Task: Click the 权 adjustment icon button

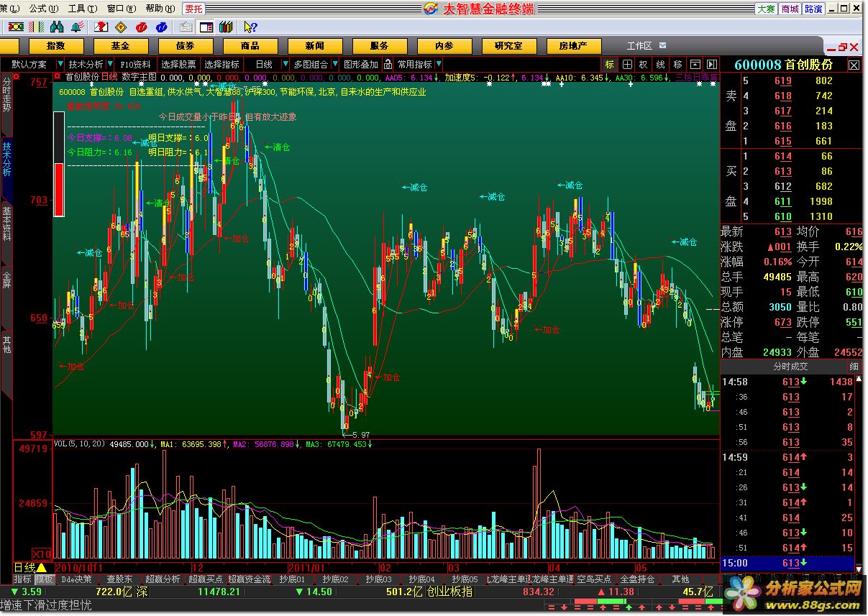Action: [644, 64]
